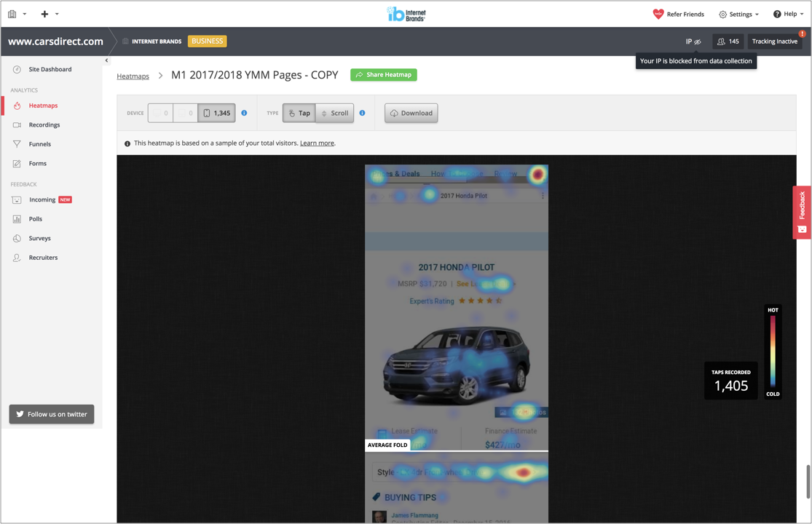Viewport: 812px width, 524px height.
Task: Click the info icon next to Scroll
Action: tap(362, 113)
